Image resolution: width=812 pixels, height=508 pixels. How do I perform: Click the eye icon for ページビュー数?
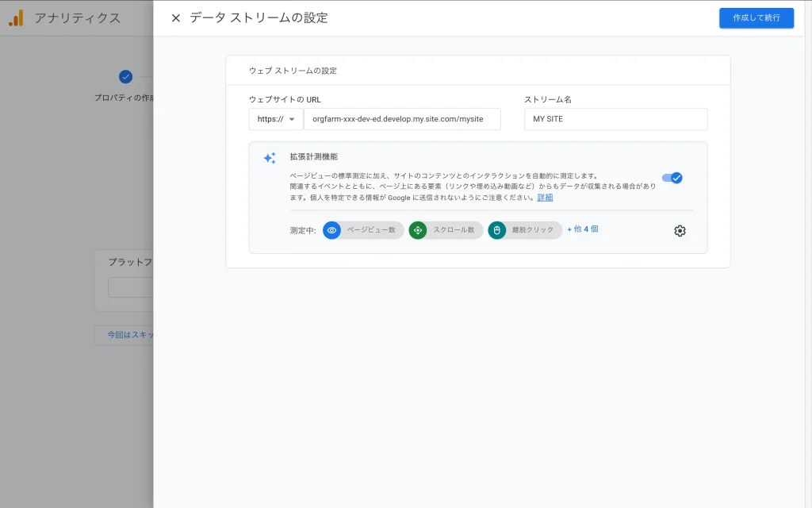(x=332, y=230)
